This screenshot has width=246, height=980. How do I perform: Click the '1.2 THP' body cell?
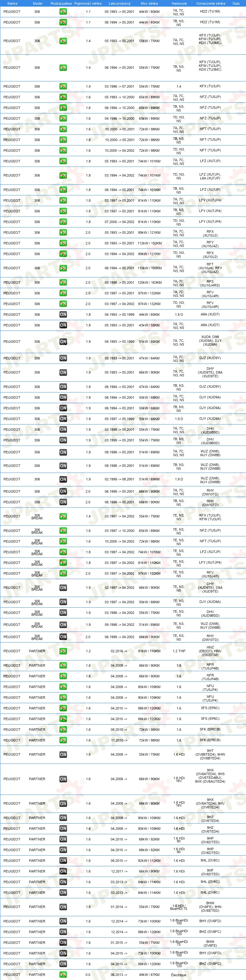(x=179, y=651)
